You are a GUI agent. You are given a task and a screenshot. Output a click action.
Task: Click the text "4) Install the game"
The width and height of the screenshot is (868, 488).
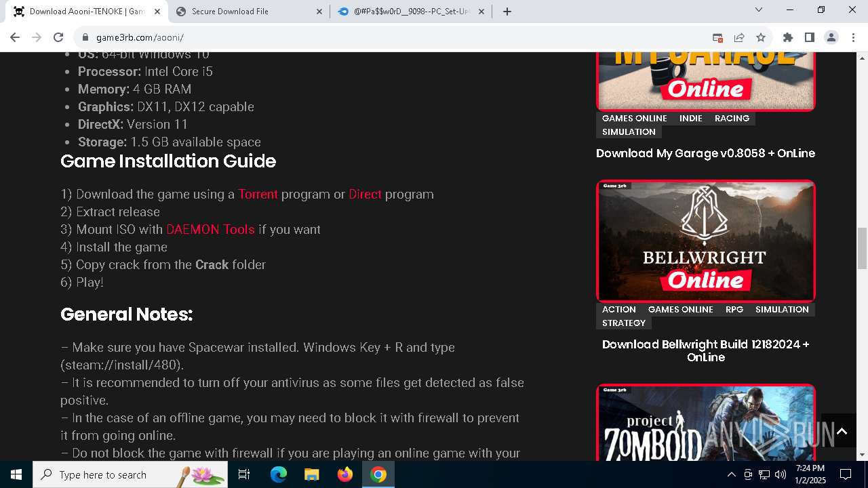tap(114, 247)
